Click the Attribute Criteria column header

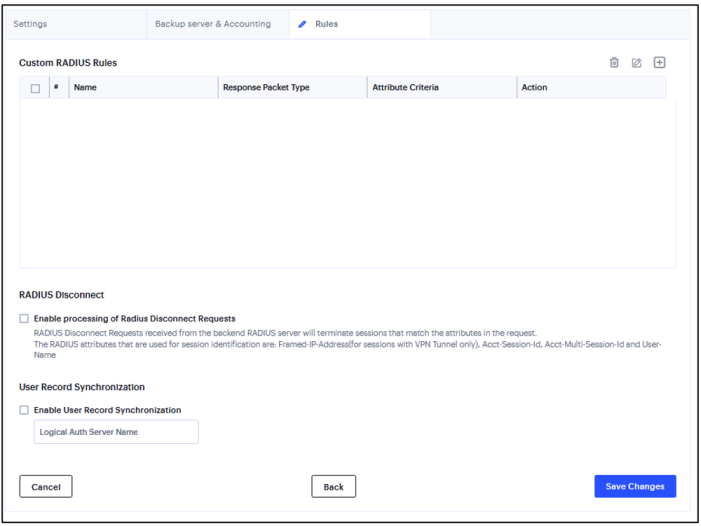tap(405, 88)
